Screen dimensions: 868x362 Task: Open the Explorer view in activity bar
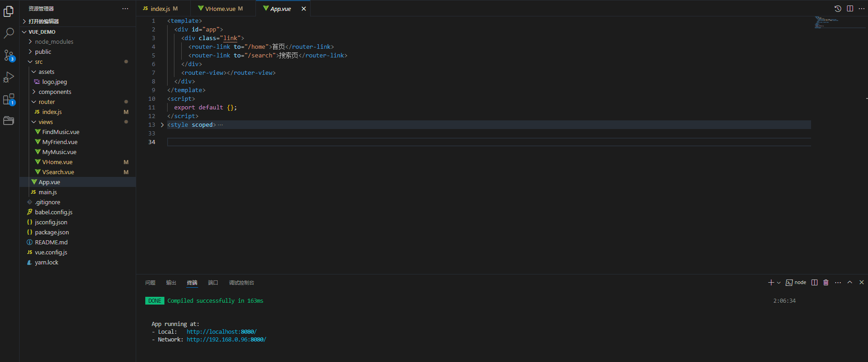[9, 11]
